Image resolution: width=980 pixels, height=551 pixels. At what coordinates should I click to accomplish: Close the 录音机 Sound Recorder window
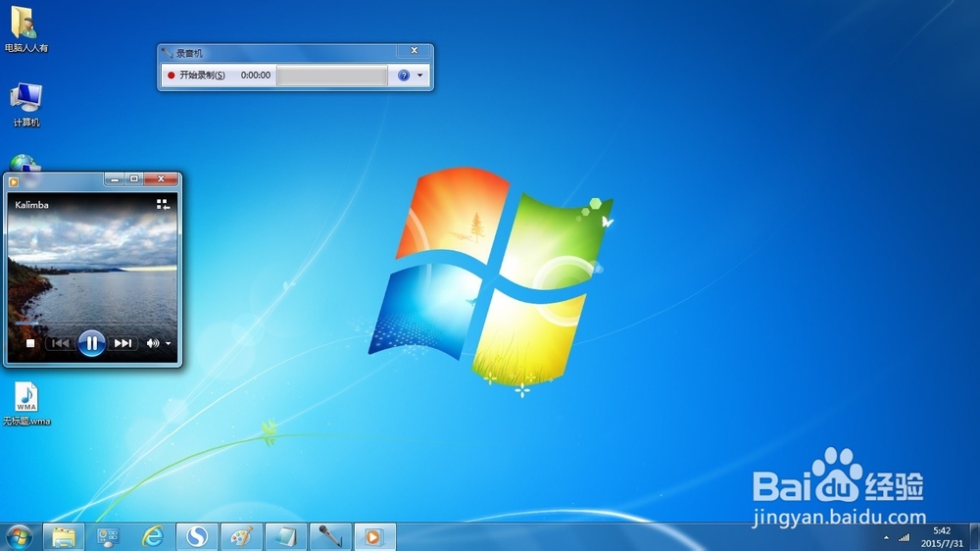414,51
